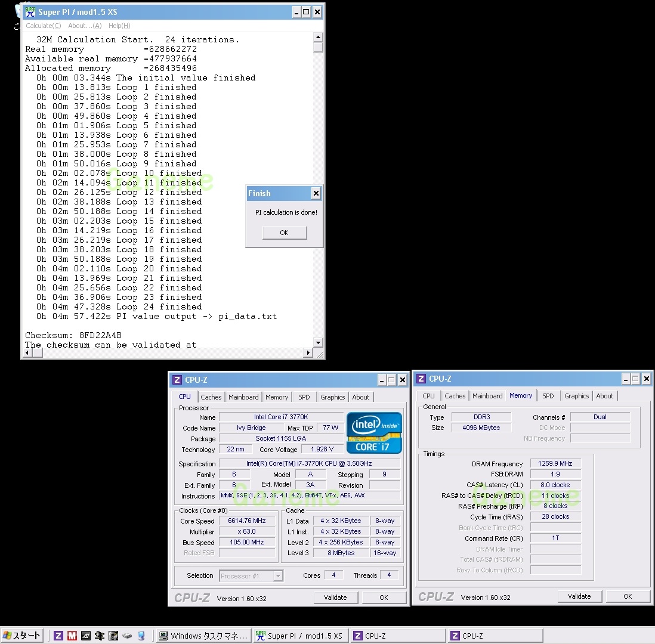Screen dimensions: 655x644
Task: Select Memory tab in left CPU-Z window
Action: point(277,397)
